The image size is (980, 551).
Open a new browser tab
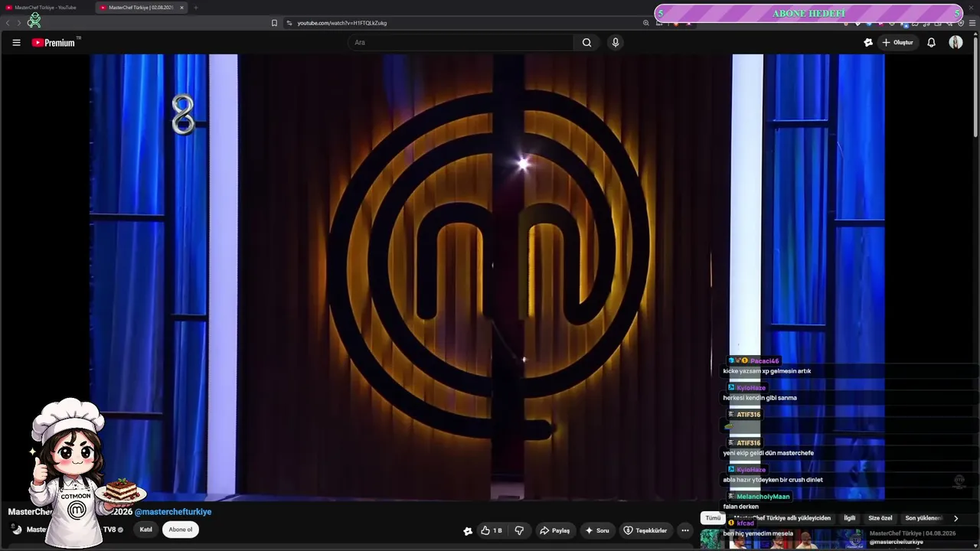[195, 8]
